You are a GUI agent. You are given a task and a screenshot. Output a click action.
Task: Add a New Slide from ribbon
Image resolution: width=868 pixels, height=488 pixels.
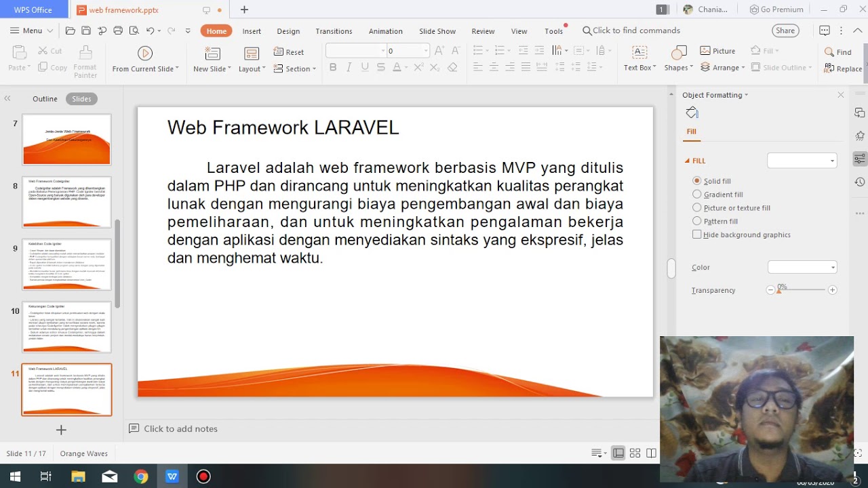coord(212,60)
